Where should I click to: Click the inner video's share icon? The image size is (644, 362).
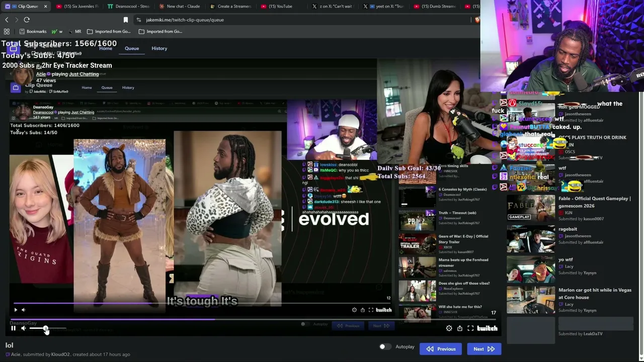pyautogui.click(x=362, y=310)
